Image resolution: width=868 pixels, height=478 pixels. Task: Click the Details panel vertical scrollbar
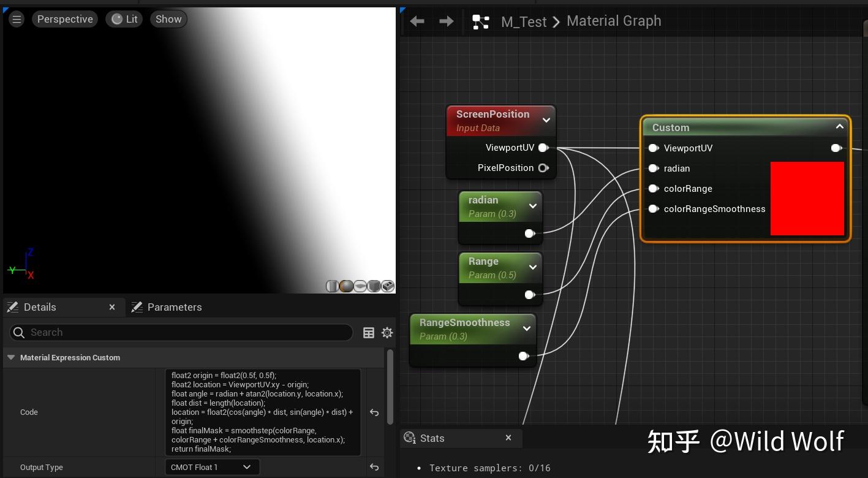click(390, 387)
